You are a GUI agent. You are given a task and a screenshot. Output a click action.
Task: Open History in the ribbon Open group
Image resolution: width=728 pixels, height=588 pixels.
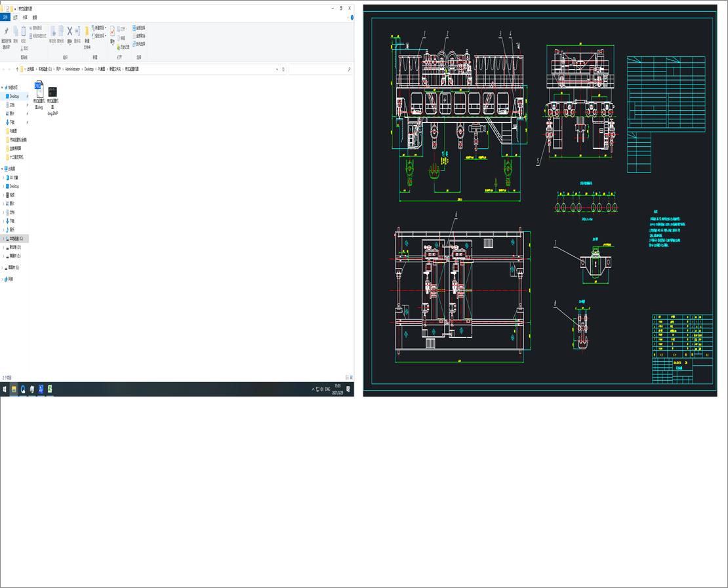click(123, 47)
